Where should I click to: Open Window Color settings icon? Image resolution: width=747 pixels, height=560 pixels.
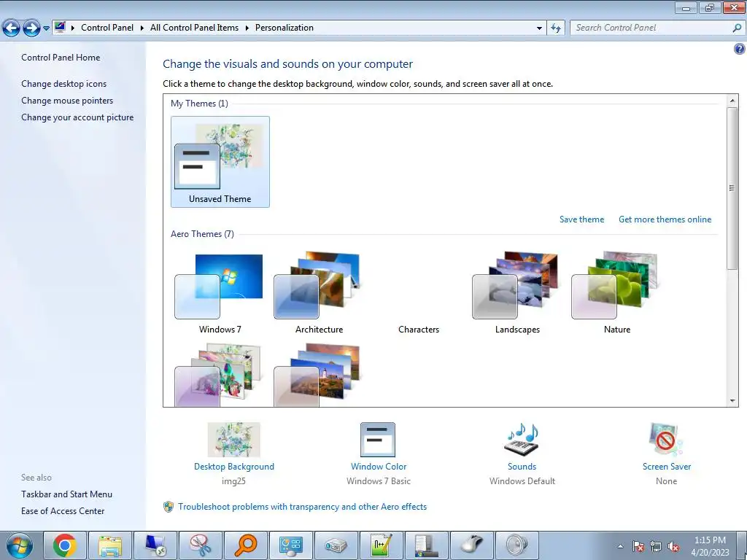tap(378, 440)
